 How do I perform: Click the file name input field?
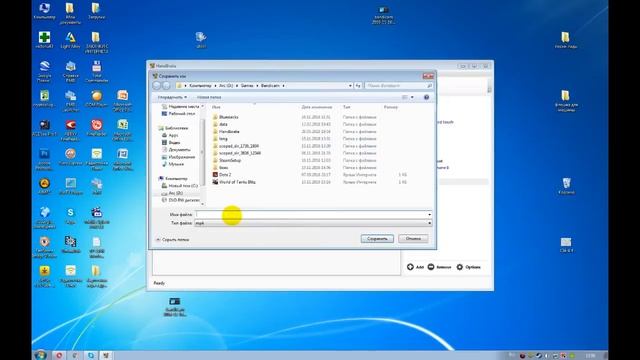[311, 214]
